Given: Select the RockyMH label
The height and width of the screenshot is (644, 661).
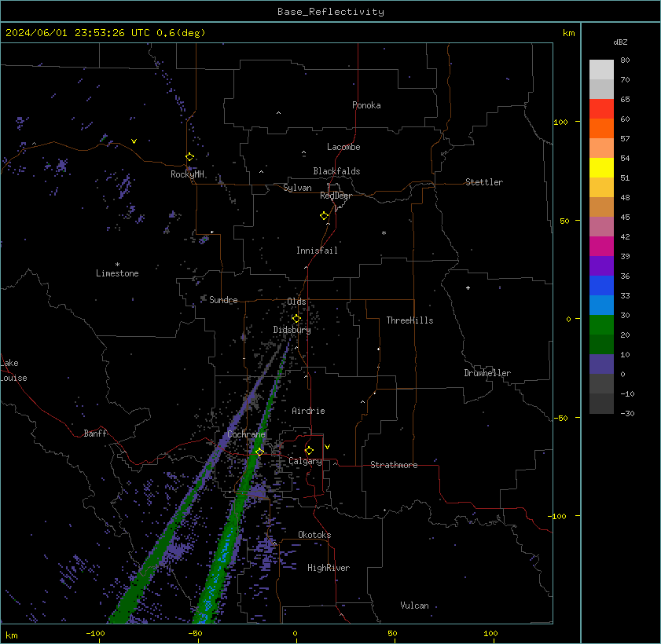Looking at the screenshot, I should coord(187,174).
